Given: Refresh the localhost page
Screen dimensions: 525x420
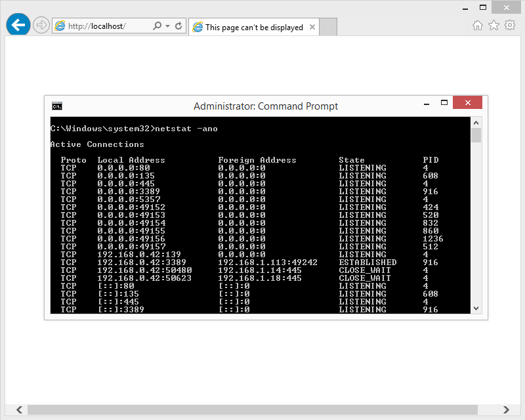Looking at the screenshot, I should pyautogui.click(x=178, y=26).
